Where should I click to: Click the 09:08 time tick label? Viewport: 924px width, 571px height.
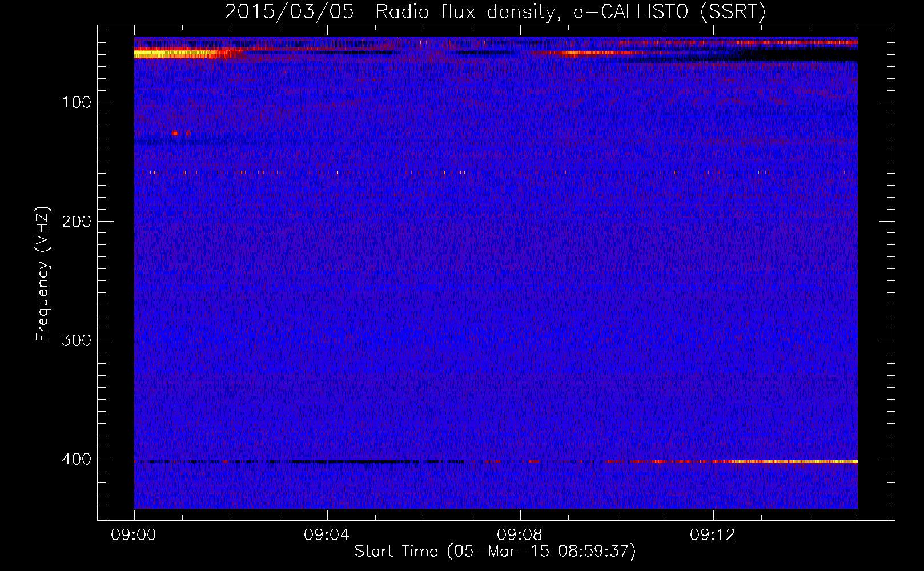pyautogui.click(x=520, y=535)
